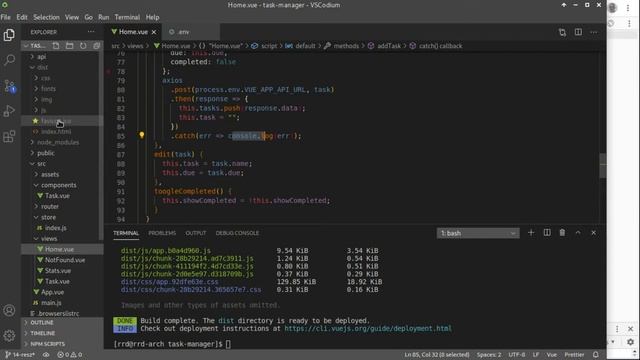Open the Run and Debug view
This screenshot has width=640, height=360.
9,111
